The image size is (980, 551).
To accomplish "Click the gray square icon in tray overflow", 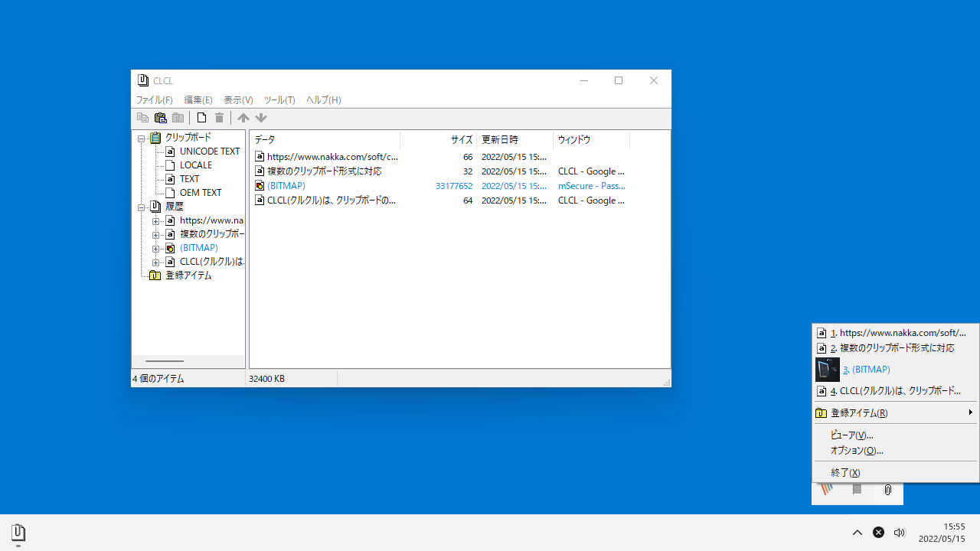I will coord(857,490).
